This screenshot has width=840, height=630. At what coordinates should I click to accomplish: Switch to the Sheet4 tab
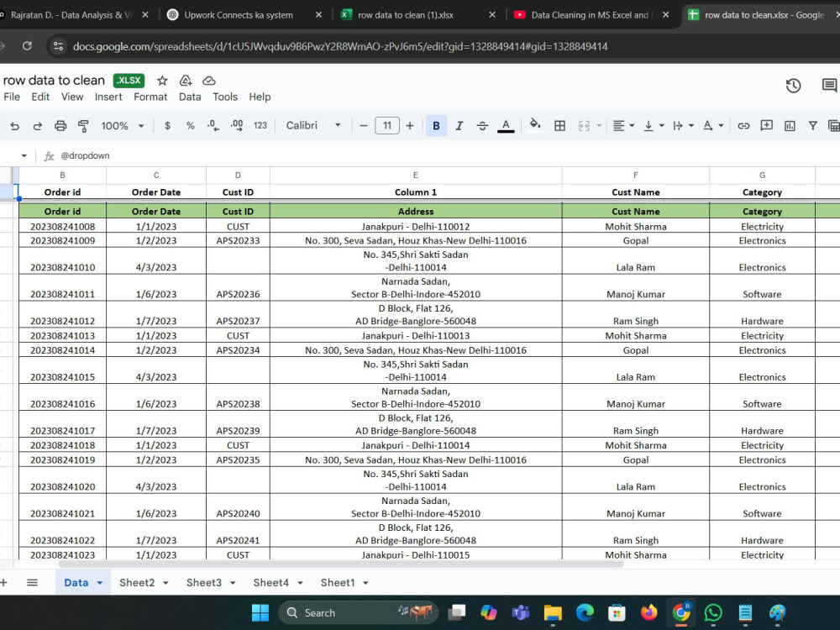tap(271, 582)
